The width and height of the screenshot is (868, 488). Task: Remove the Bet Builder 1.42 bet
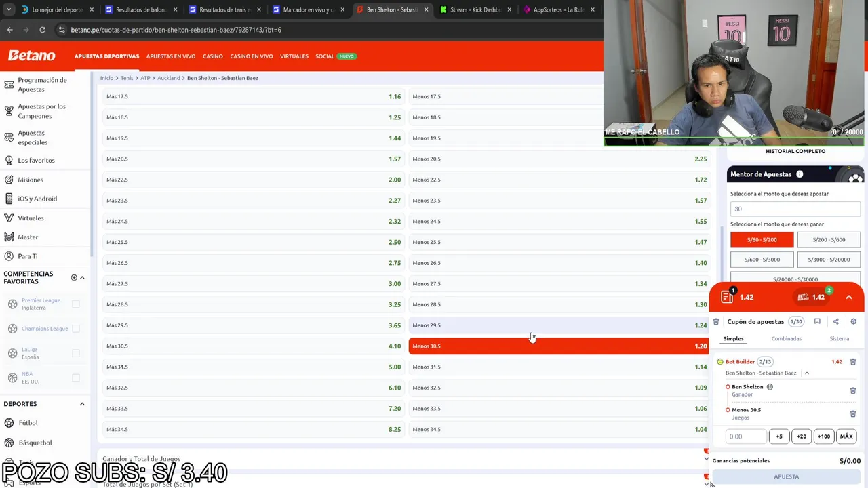853,362
